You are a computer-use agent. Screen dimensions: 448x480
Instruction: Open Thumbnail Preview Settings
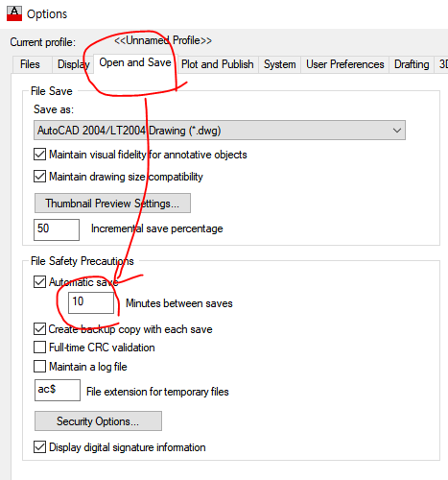point(112,204)
